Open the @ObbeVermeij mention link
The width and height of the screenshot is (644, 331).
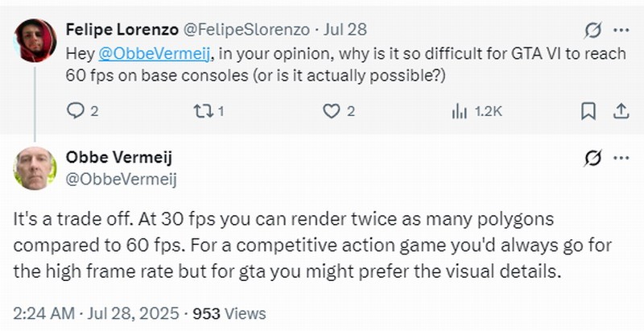pyautogui.click(x=155, y=54)
